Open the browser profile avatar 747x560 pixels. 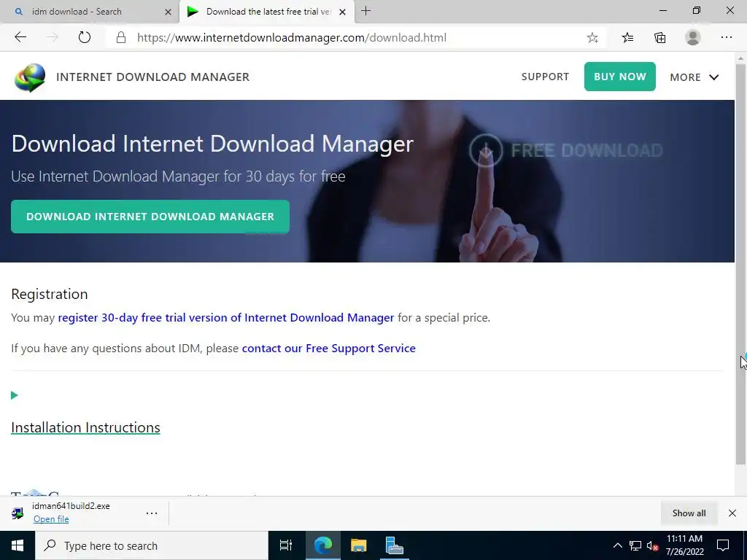[x=693, y=37]
